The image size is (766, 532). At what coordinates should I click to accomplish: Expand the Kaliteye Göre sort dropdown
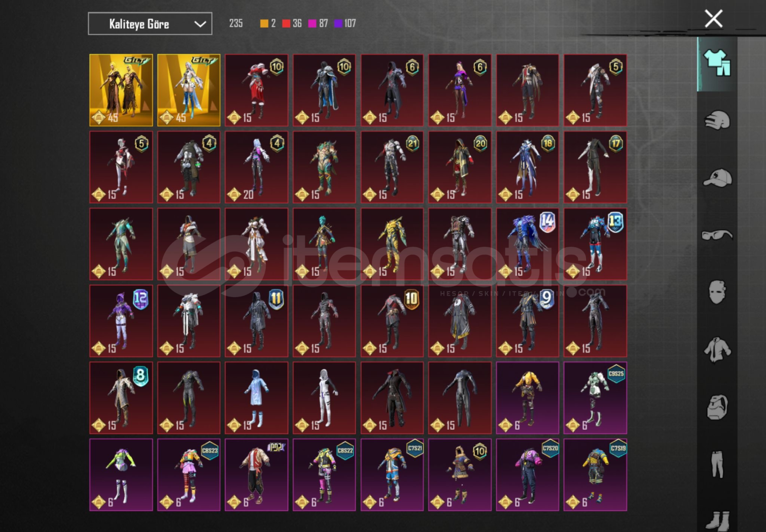150,24
